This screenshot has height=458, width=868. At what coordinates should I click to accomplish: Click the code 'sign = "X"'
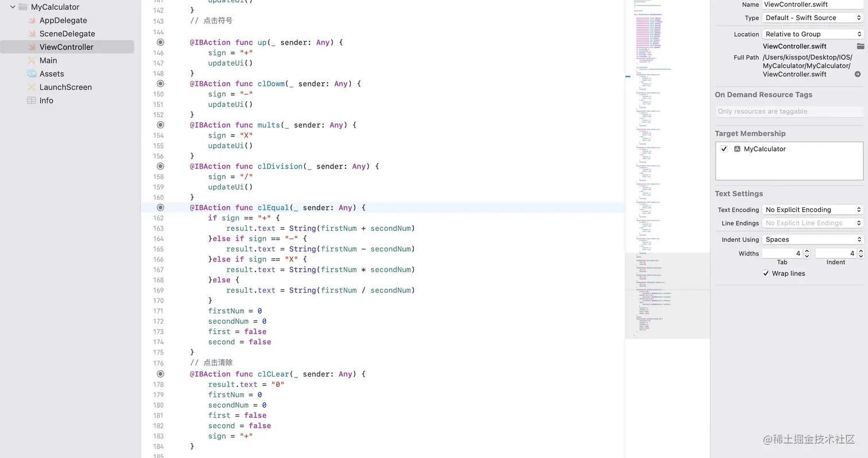pyautogui.click(x=230, y=135)
